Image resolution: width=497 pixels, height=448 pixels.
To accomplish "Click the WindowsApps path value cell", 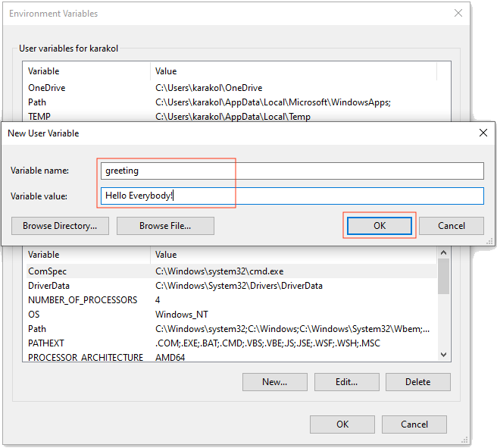I will (273, 102).
